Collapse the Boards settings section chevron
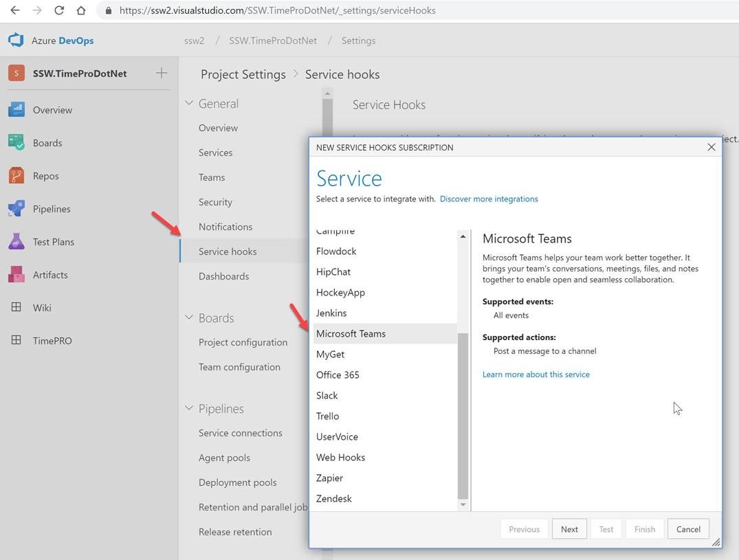This screenshot has width=739, height=560. (189, 318)
